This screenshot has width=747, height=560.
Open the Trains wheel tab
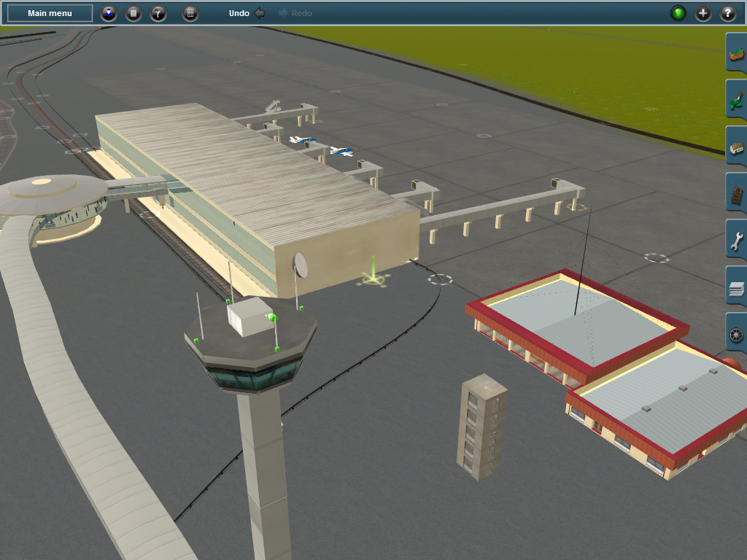coord(736,335)
